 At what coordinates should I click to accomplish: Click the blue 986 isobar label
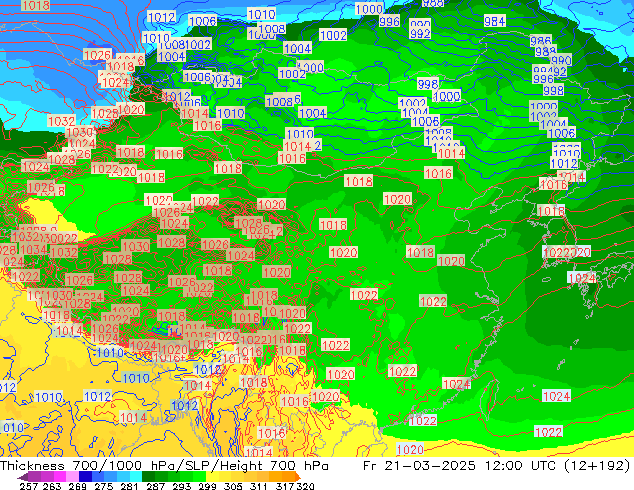pos(540,41)
